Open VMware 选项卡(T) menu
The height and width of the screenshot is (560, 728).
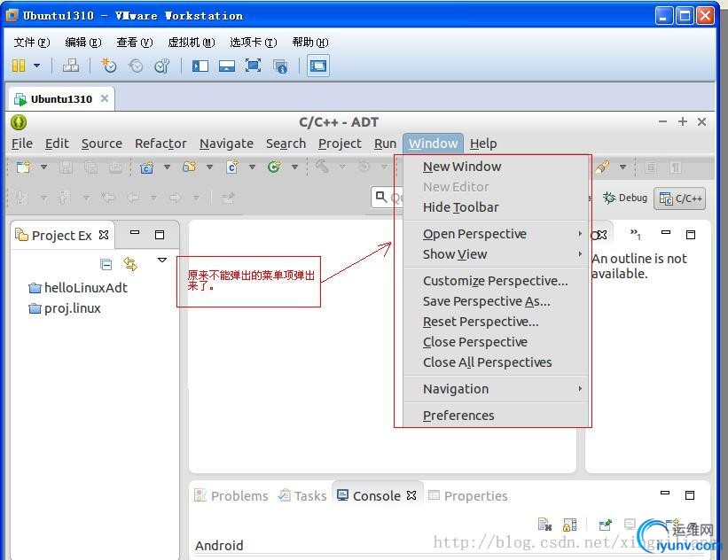pos(254,43)
